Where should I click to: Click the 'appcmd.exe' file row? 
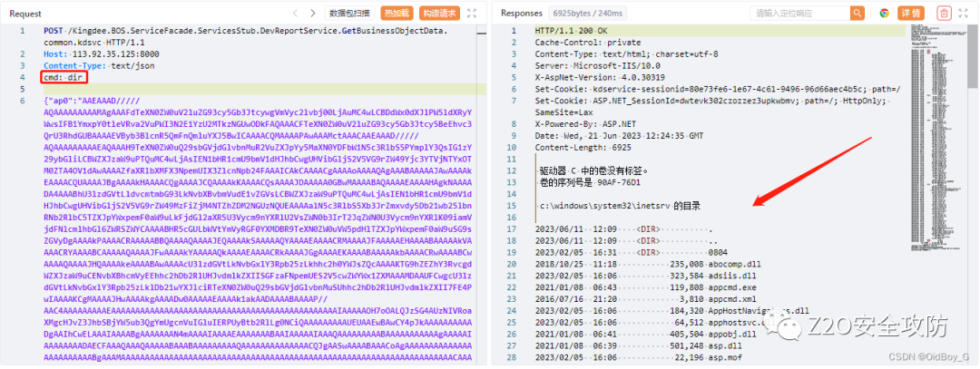click(x=646, y=287)
